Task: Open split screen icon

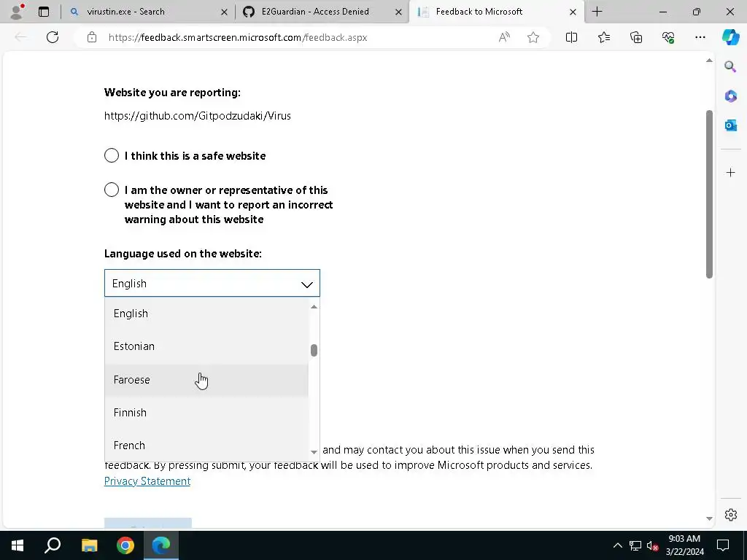Action: click(571, 37)
